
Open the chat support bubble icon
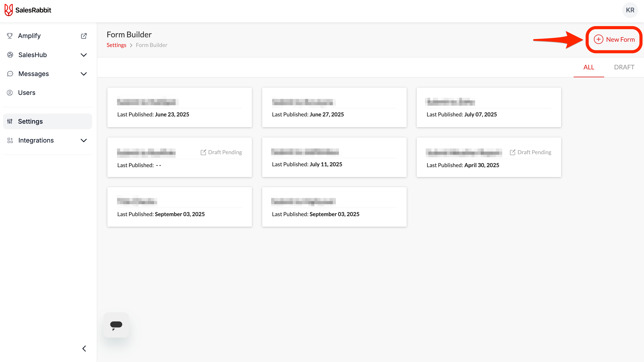[x=116, y=325]
